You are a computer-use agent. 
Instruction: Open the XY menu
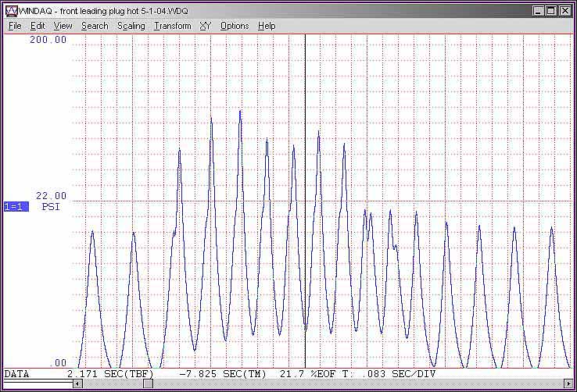[206, 26]
